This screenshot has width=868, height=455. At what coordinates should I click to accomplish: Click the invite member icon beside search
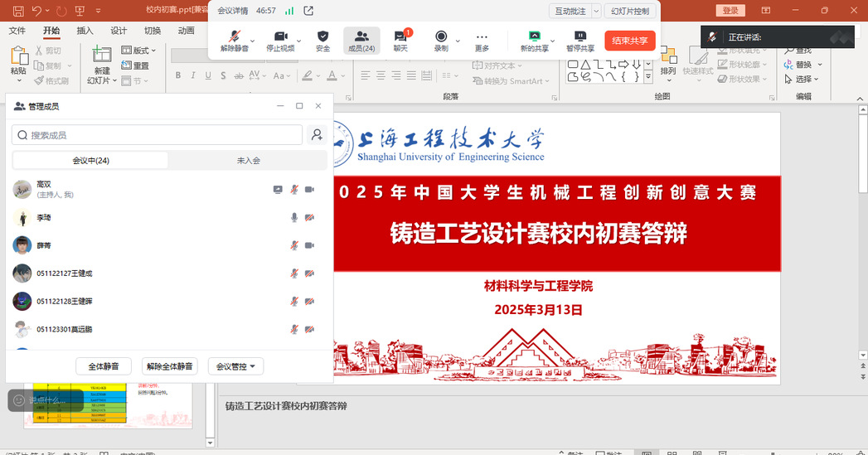[317, 135]
